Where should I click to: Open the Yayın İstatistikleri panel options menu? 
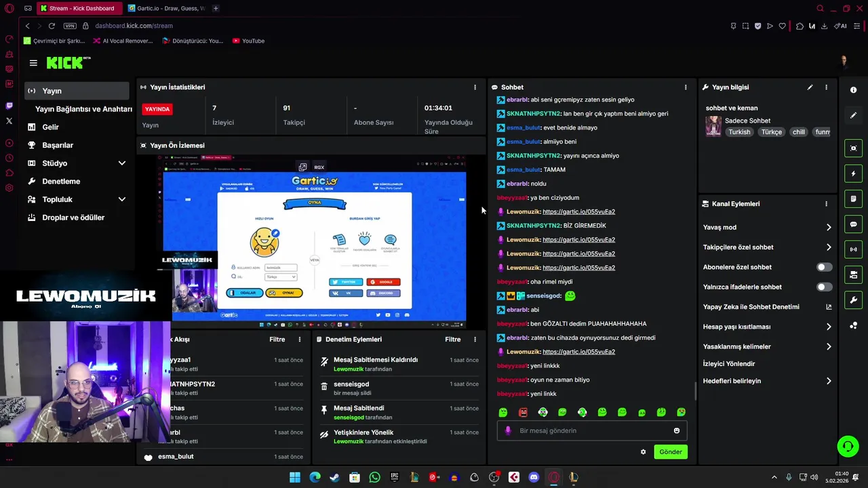[x=475, y=87]
